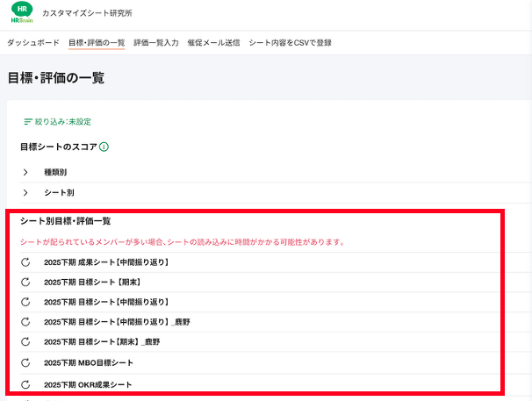Viewport: 532px width, 401px height.
Task: Click the info icon next to 目標シートのスコア
Action: pyautogui.click(x=104, y=147)
